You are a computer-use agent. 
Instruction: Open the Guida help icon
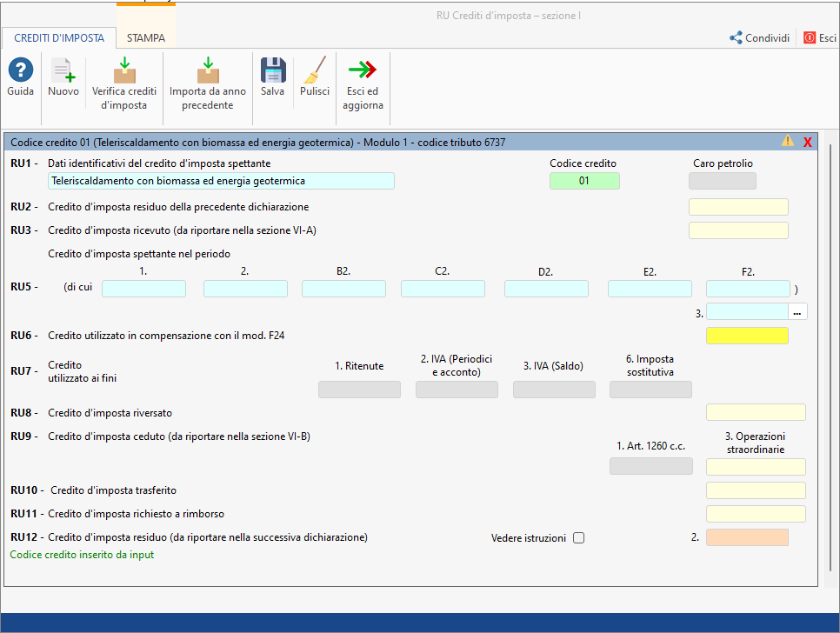(x=20, y=70)
